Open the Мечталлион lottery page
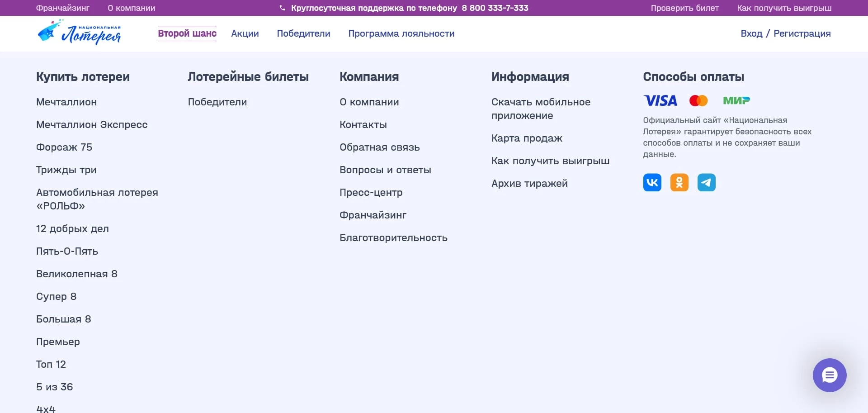The width and height of the screenshot is (868, 413). [x=66, y=102]
